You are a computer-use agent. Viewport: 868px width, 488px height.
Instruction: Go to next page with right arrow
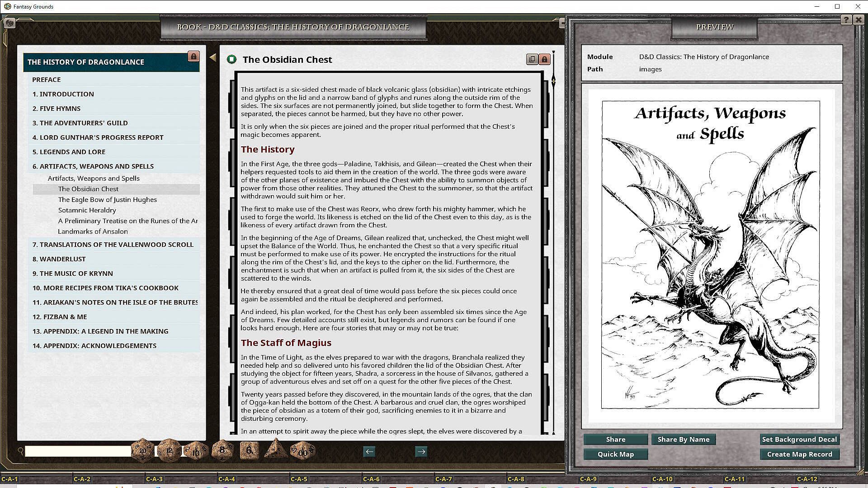pos(421,451)
